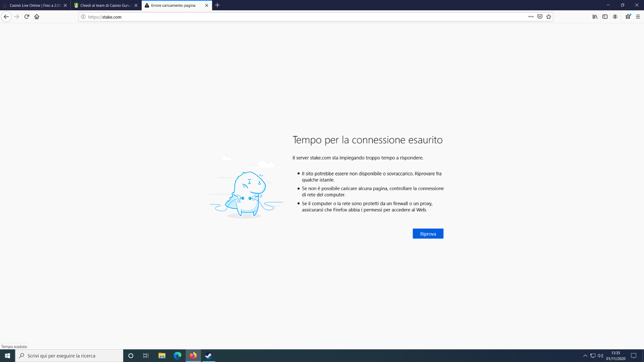Click the Riprova button
This screenshot has height=362, width=644.
[428, 234]
